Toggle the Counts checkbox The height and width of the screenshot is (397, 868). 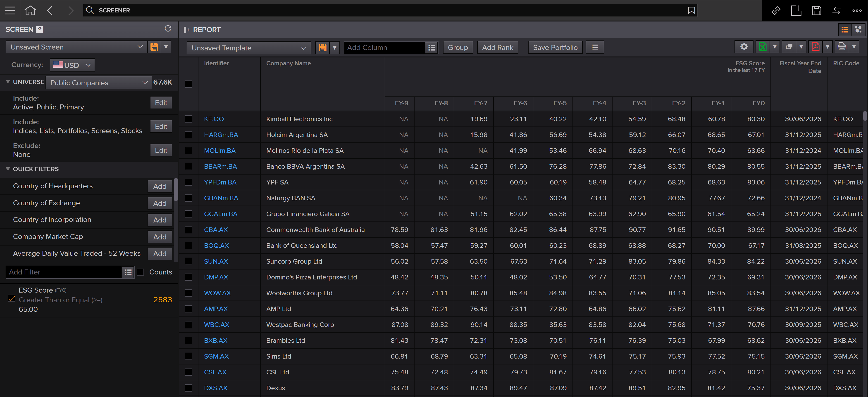141,272
